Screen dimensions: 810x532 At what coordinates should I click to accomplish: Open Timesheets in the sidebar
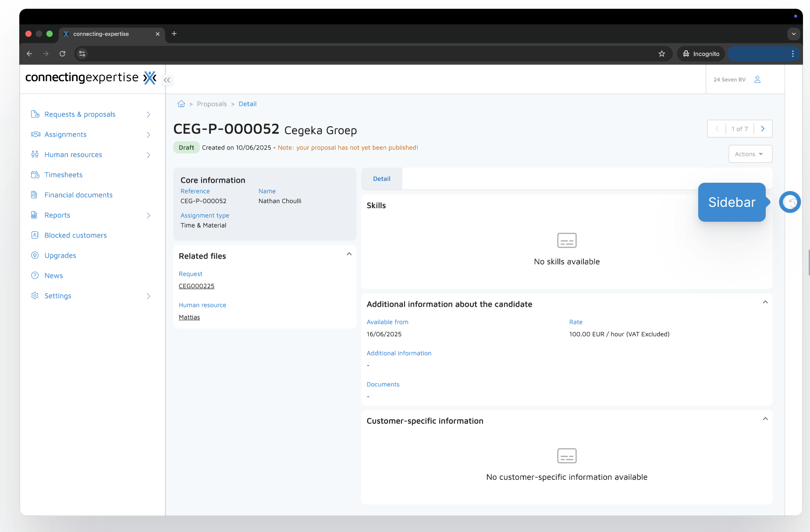(x=63, y=175)
